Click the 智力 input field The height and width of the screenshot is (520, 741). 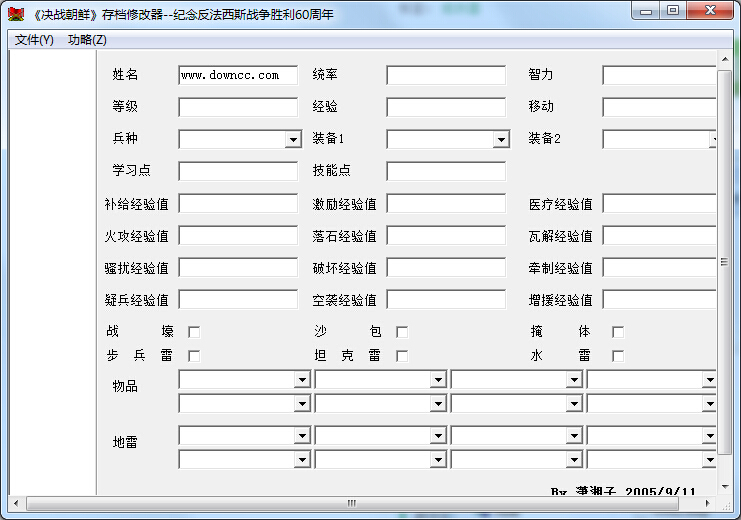(659, 75)
